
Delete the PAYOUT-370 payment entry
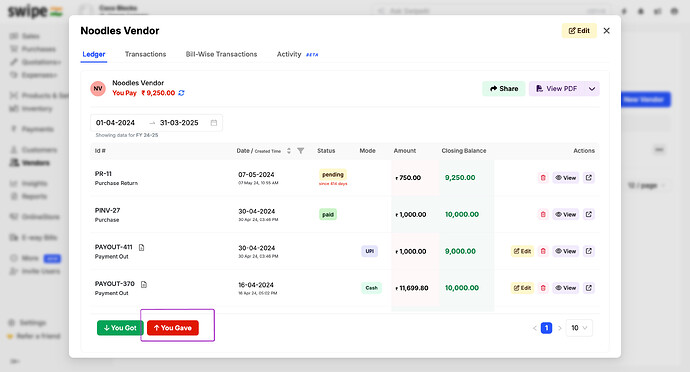[x=543, y=288]
